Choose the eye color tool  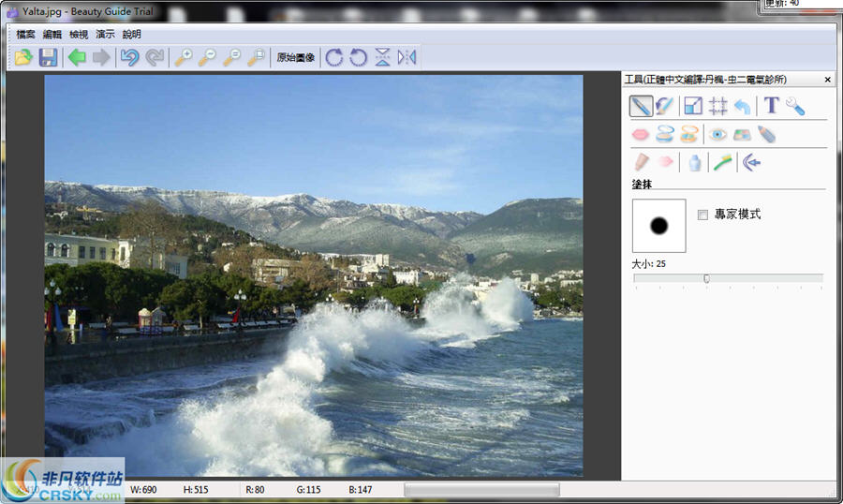point(717,135)
